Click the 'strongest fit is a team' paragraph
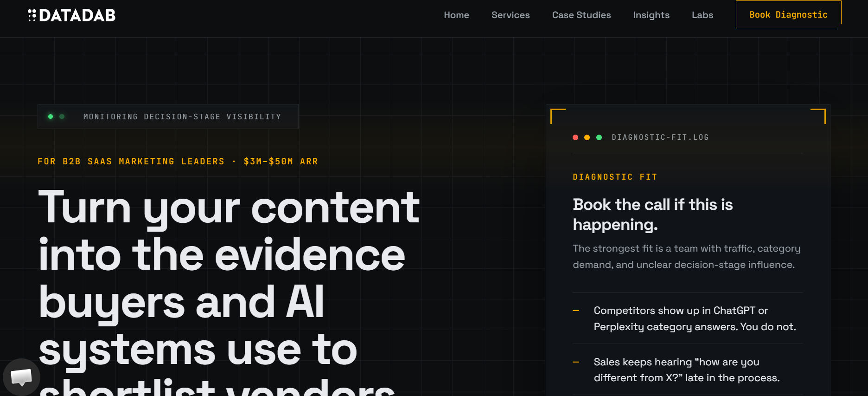 tap(686, 256)
